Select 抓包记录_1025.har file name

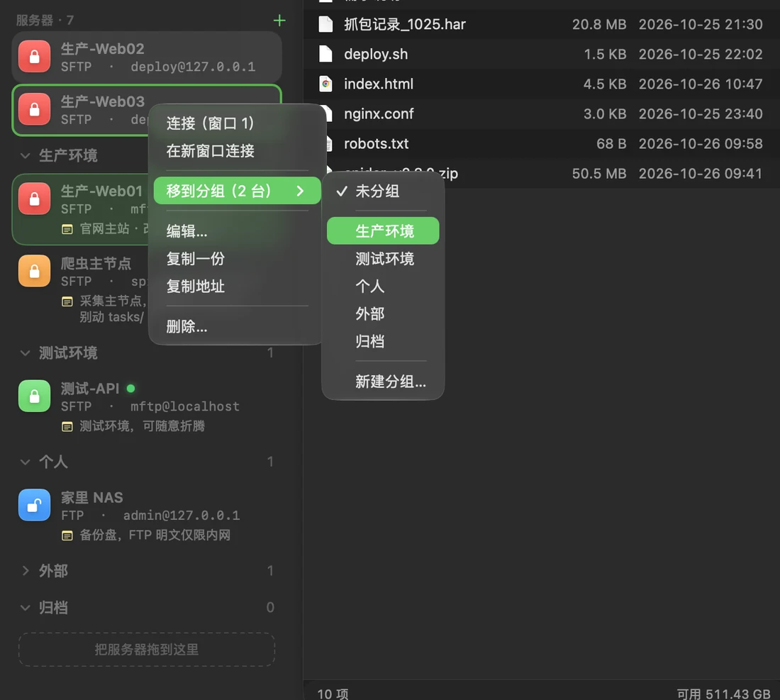405,24
